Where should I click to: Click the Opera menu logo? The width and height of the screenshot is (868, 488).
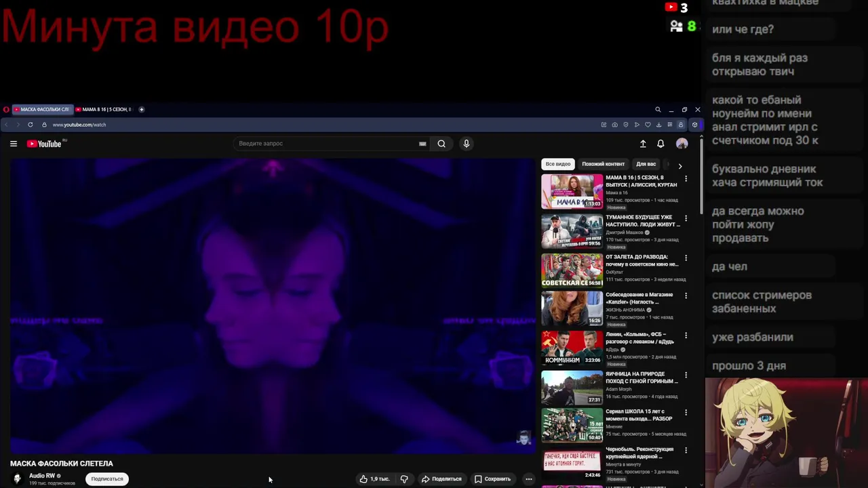click(6, 109)
